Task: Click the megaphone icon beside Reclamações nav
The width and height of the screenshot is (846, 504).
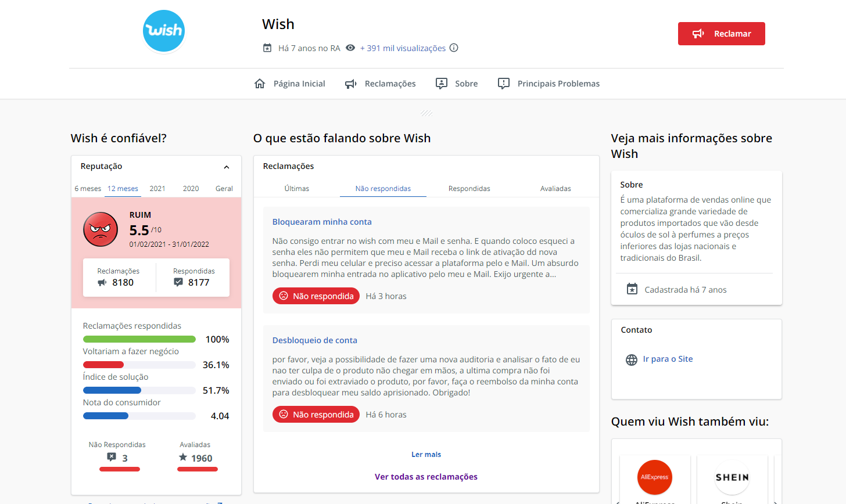Action: point(351,84)
